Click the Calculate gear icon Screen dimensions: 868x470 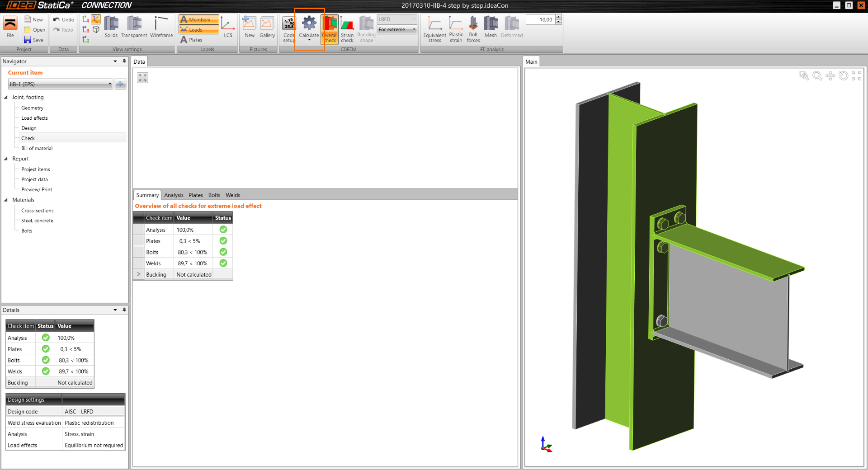point(309,23)
